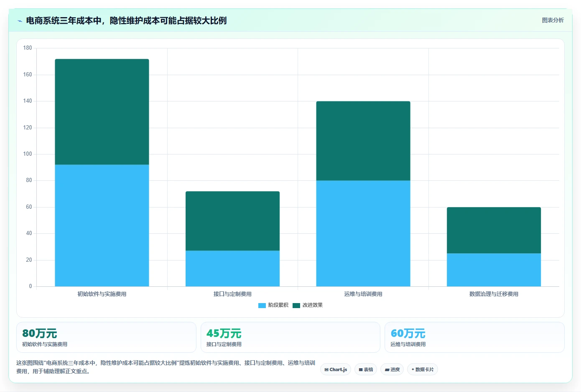Click the 80万元 summary card
The height and width of the screenshot is (392, 581).
coord(106,337)
